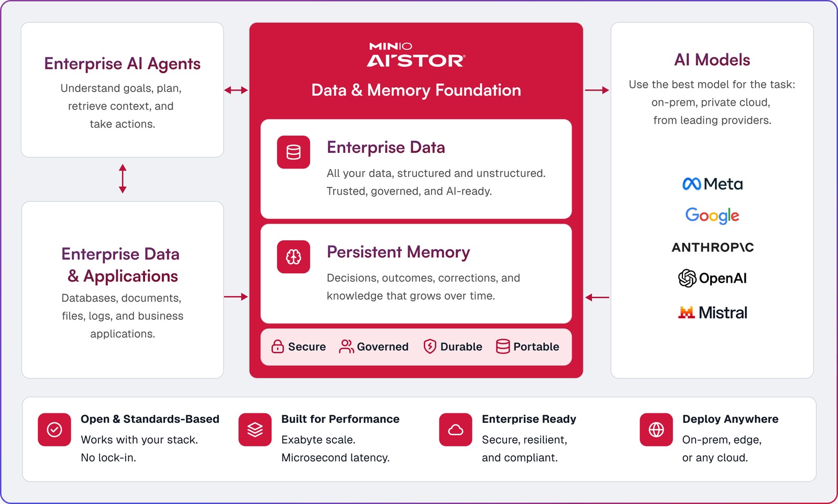838x504 pixels.
Task: Click the brain icon beside Persistent Memory
Action: pos(293,257)
